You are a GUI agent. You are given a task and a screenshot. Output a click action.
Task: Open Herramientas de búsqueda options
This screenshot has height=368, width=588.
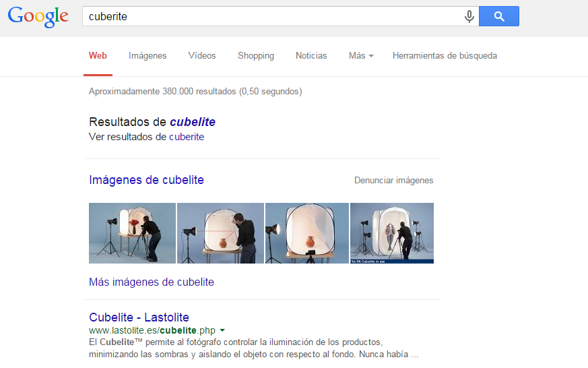click(x=445, y=56)
